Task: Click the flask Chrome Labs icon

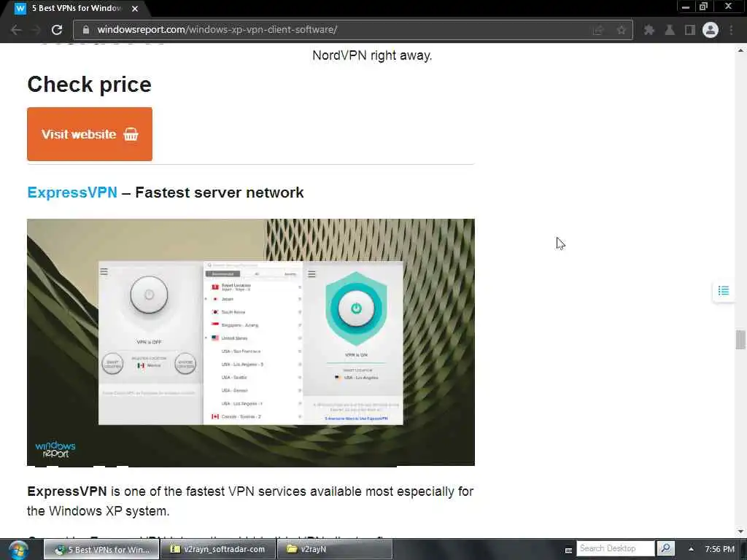Action: click(x=670, y=30)
